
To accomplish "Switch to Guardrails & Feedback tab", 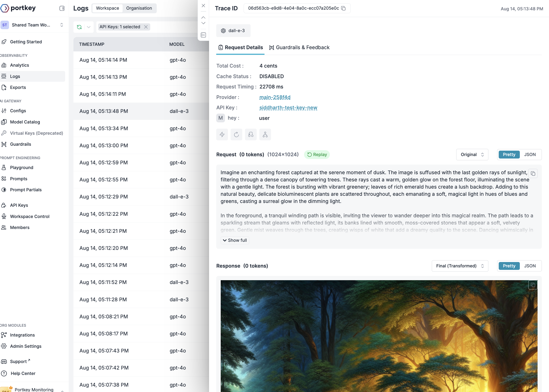I will (302, 47).
